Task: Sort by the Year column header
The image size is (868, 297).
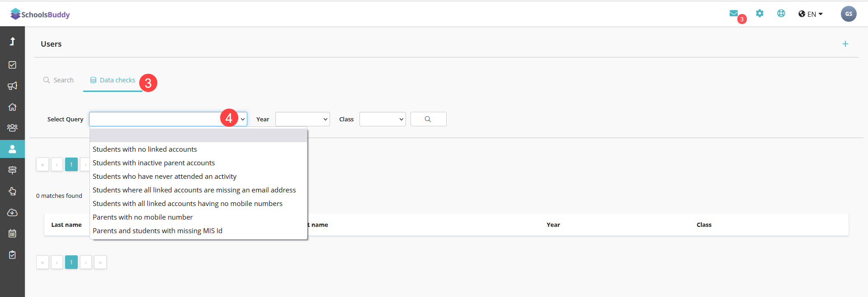Action: [553, 225]
